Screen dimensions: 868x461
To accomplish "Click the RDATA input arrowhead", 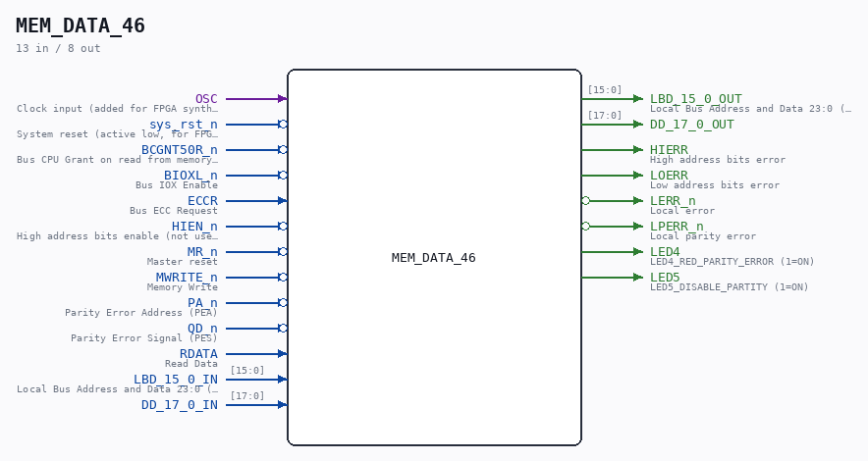I will pos(283,354).
